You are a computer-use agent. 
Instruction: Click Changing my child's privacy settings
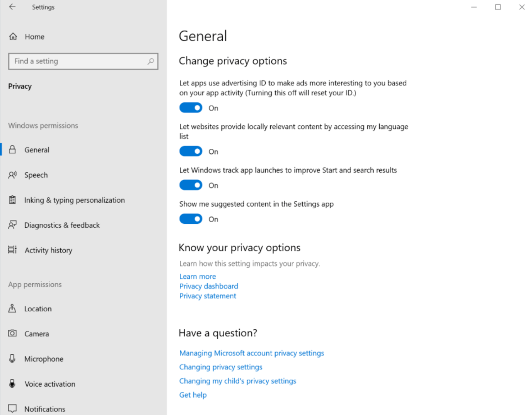tap(237, 381)
